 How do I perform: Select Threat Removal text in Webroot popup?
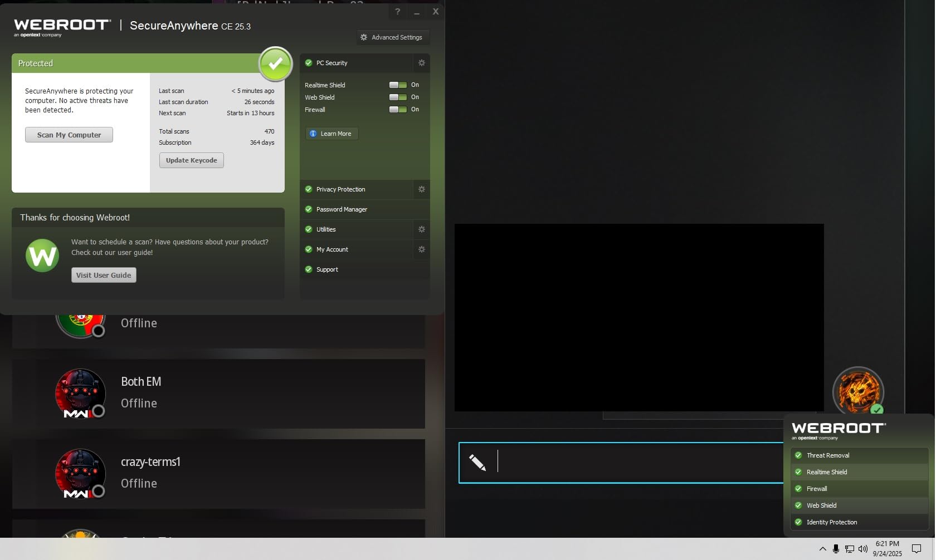click(828, 455)
